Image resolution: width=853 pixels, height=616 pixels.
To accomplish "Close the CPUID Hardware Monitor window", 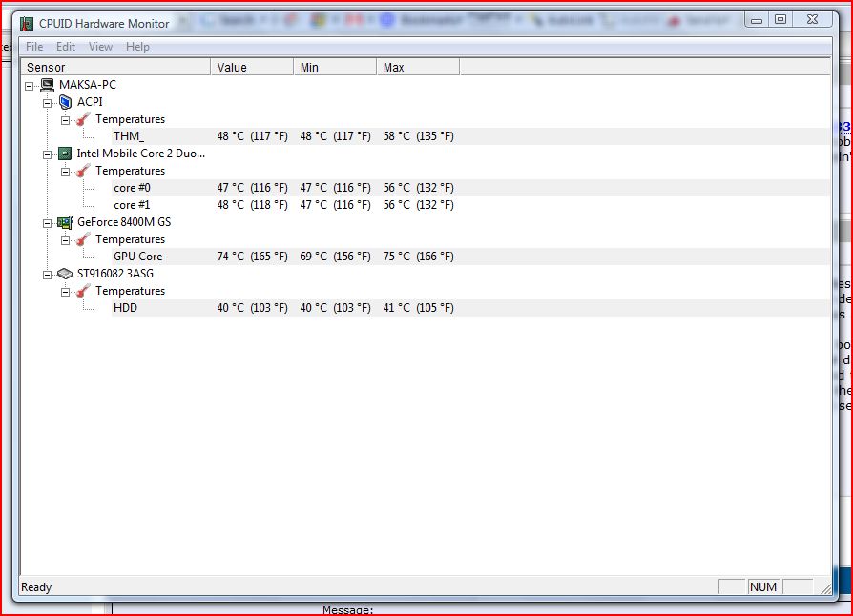I will (813, 20).
